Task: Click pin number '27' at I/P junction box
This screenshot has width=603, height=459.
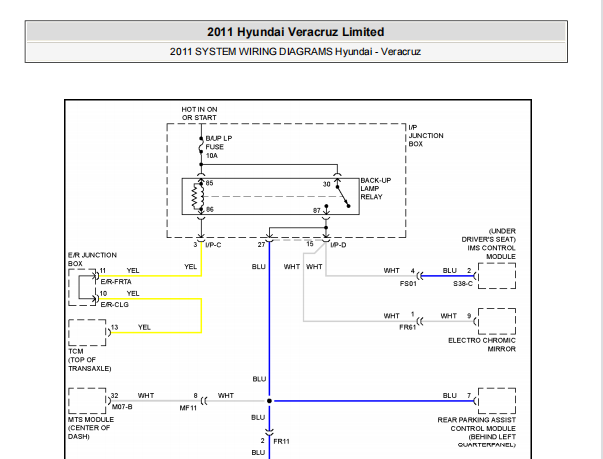Action: click(x=262, y=244)
